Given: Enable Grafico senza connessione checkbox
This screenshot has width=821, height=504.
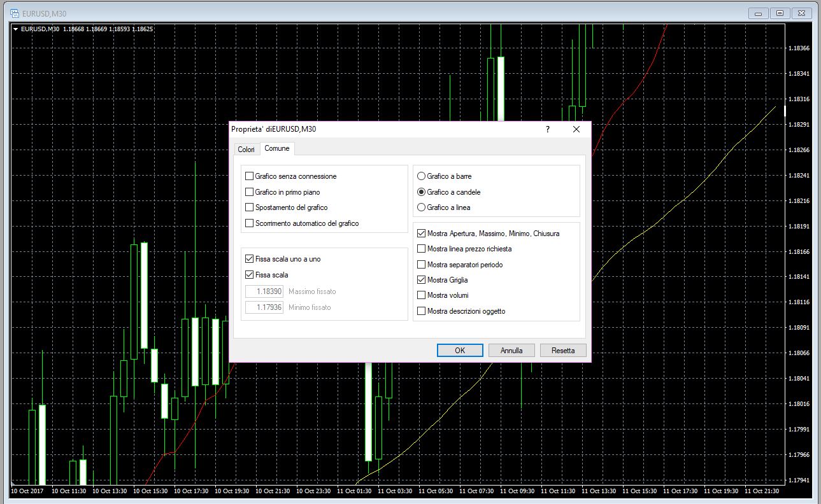Looking at the screenshot, I should 250,176.
